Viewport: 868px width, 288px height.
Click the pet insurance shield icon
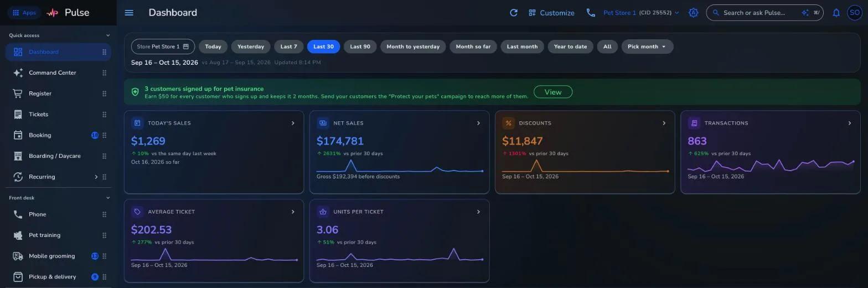point(135,92)
